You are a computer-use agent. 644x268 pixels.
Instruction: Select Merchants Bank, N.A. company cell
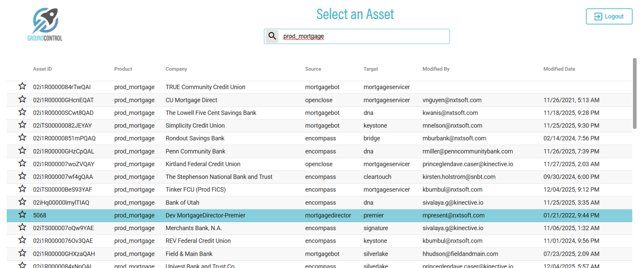point(194,228)
